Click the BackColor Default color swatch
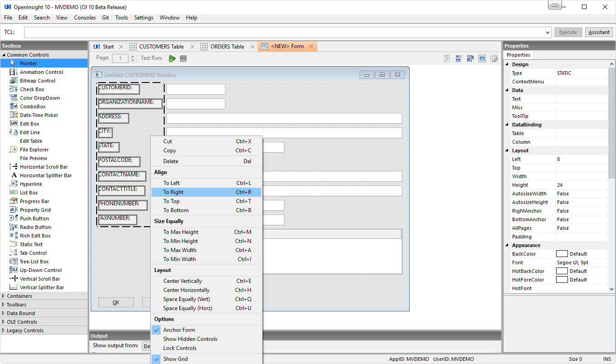This screenshot has height=364, width=616. (562, 254)
